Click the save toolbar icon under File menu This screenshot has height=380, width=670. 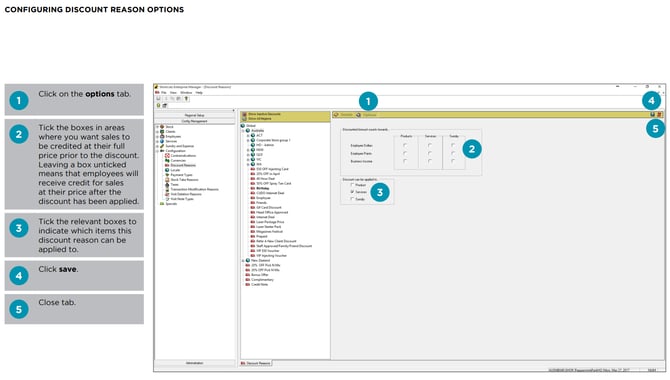tap(159, 99)
